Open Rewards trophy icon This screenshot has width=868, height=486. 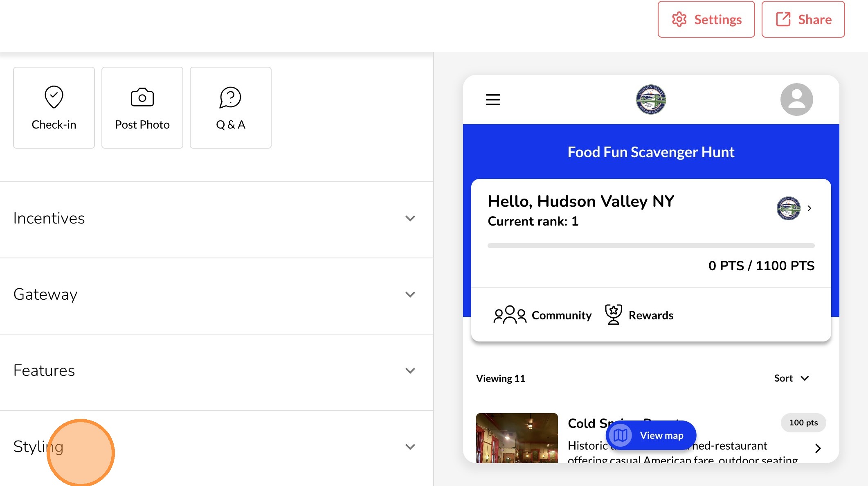[x=613, y=315]
